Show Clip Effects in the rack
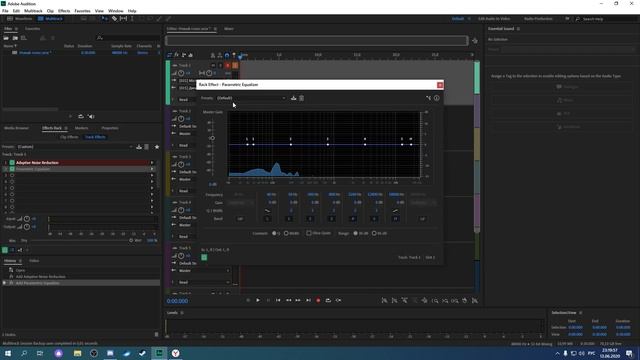This screenshot has height=360, width=640. coord(69,137)
